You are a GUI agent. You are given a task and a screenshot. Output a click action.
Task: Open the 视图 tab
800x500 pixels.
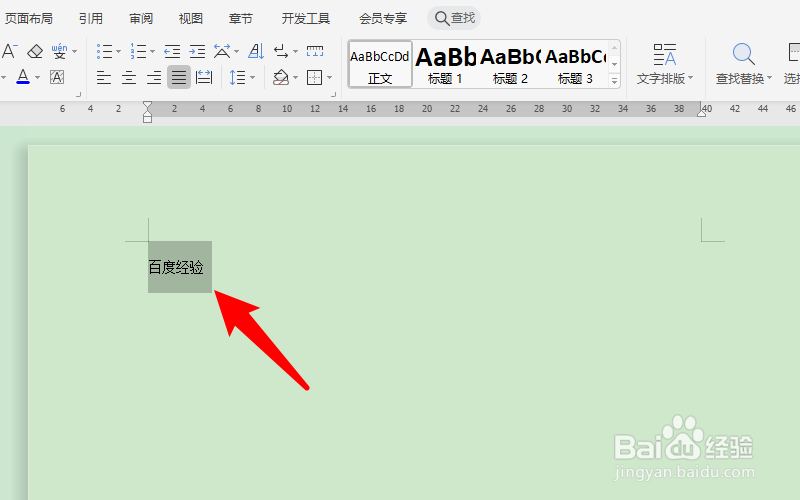point(191,19)
